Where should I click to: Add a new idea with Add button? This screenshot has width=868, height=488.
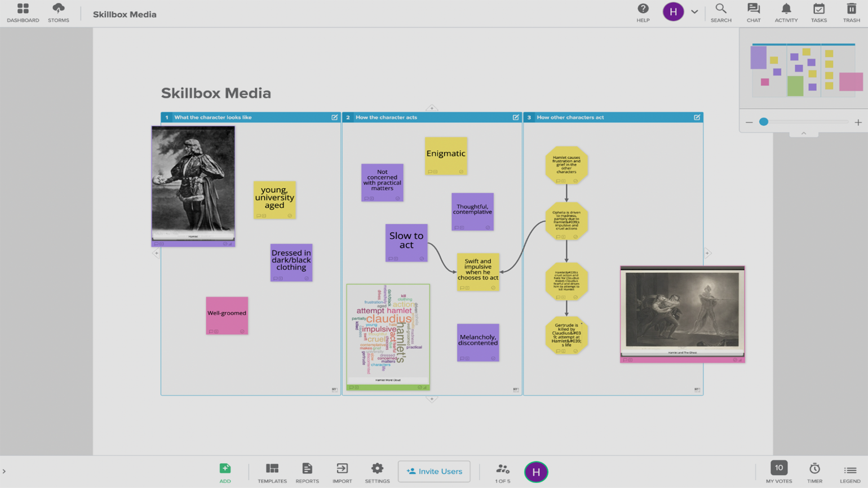[x=225, y=472]
